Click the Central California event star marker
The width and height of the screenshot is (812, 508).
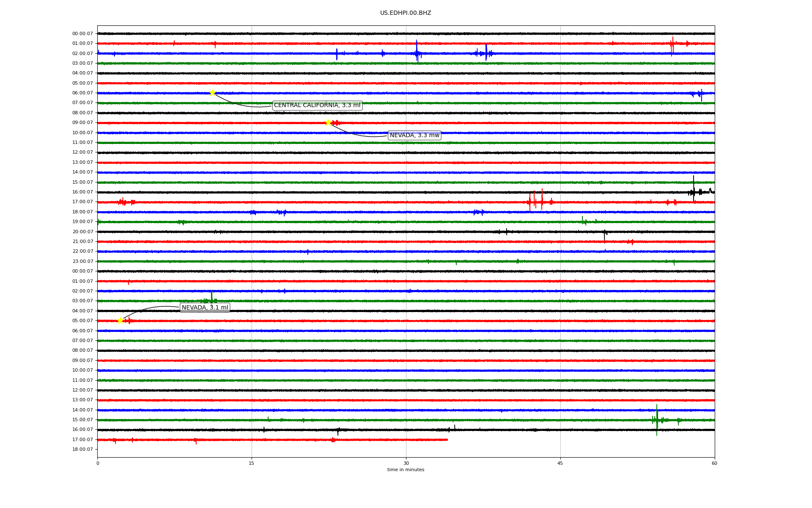tap(212, 93)
